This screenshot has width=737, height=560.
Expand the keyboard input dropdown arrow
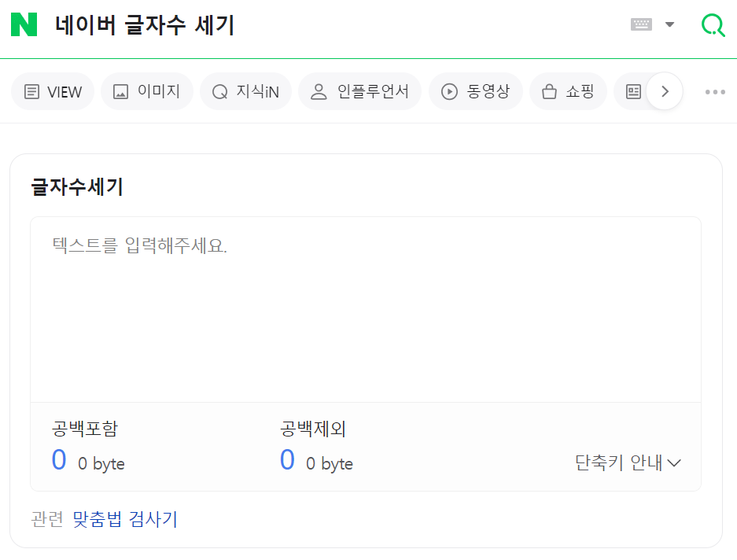click(x=670, y=24)
